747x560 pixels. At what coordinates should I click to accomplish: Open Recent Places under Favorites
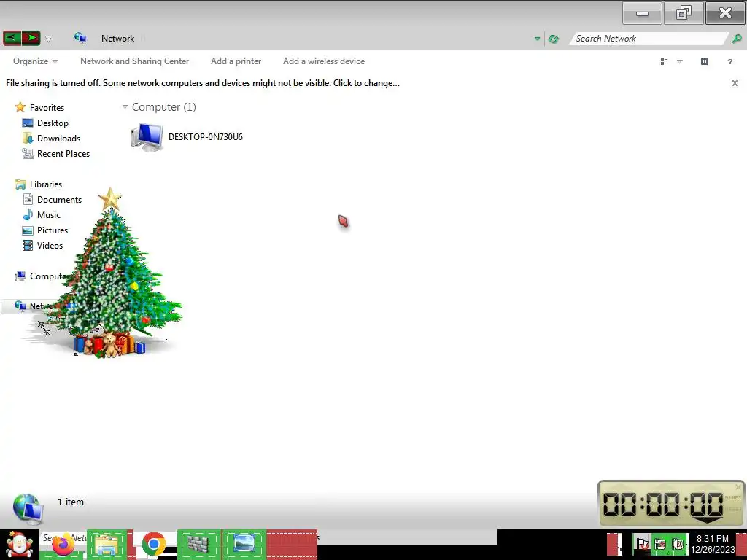pos(63,153)
